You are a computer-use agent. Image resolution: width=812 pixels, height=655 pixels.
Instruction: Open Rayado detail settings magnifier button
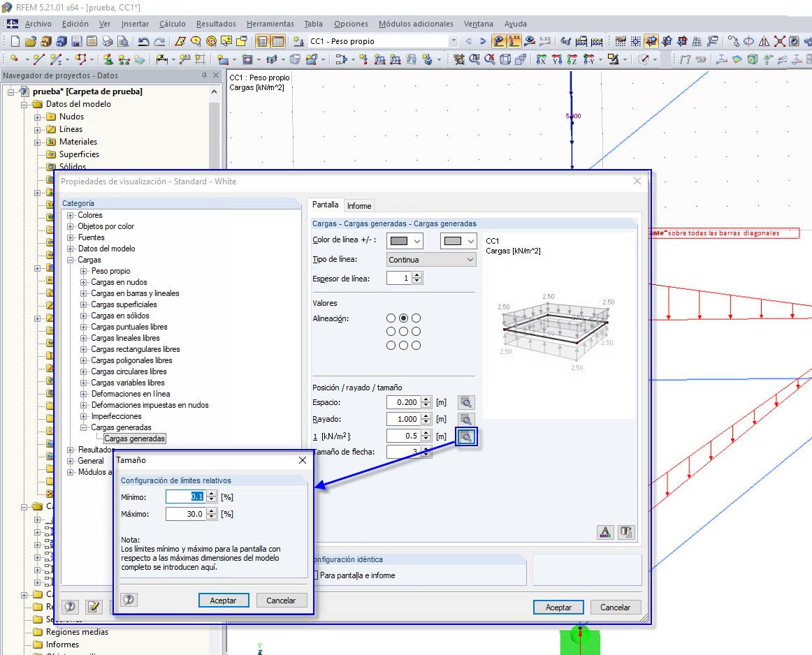pos(466,419)
